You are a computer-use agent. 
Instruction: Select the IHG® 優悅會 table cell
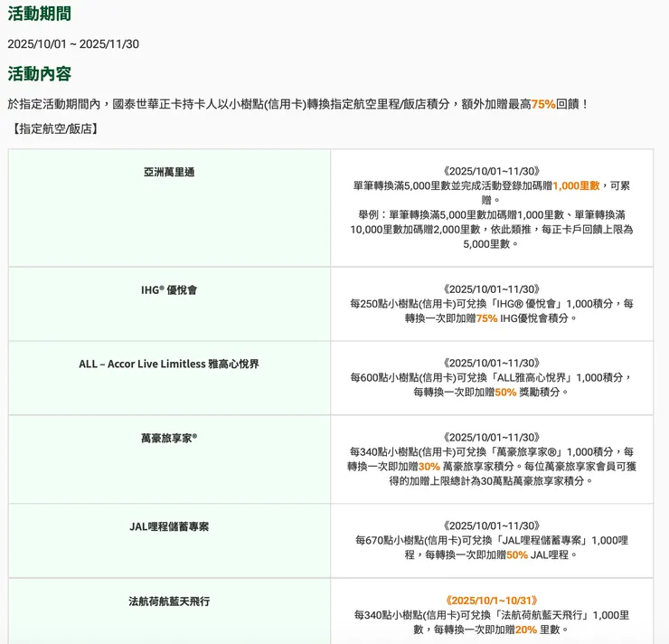pyautogui.click(x=169, y=304)
